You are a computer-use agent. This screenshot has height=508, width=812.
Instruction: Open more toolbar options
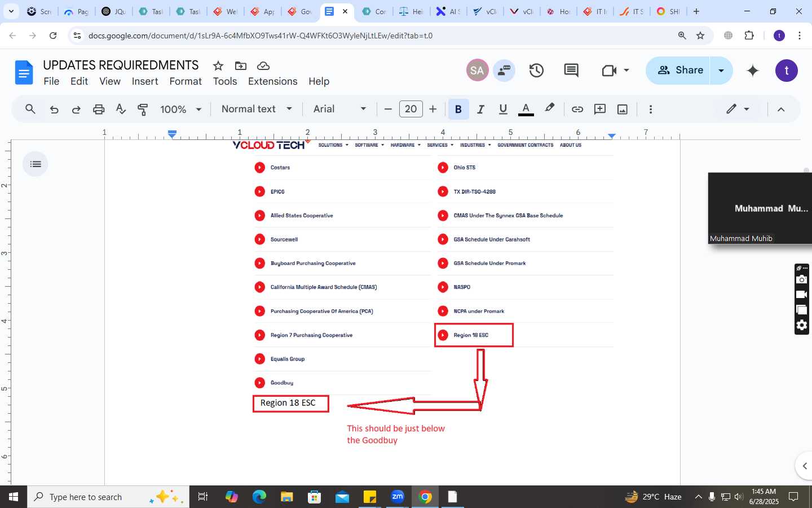(x=651, y=109)
